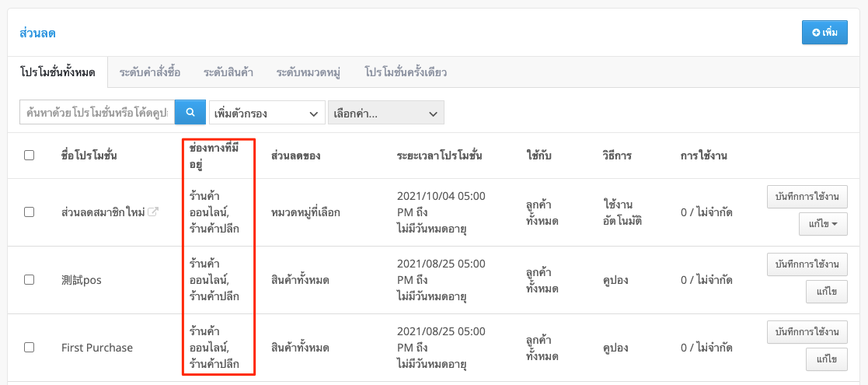The height and width of the screenshot is (385, 868).
Task: Click the First Purchase promotion name
Action: (97, 348)
